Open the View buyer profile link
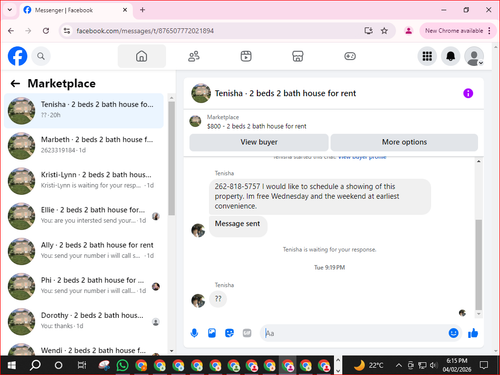Screen dimensions: 500x375 (362, 157)
